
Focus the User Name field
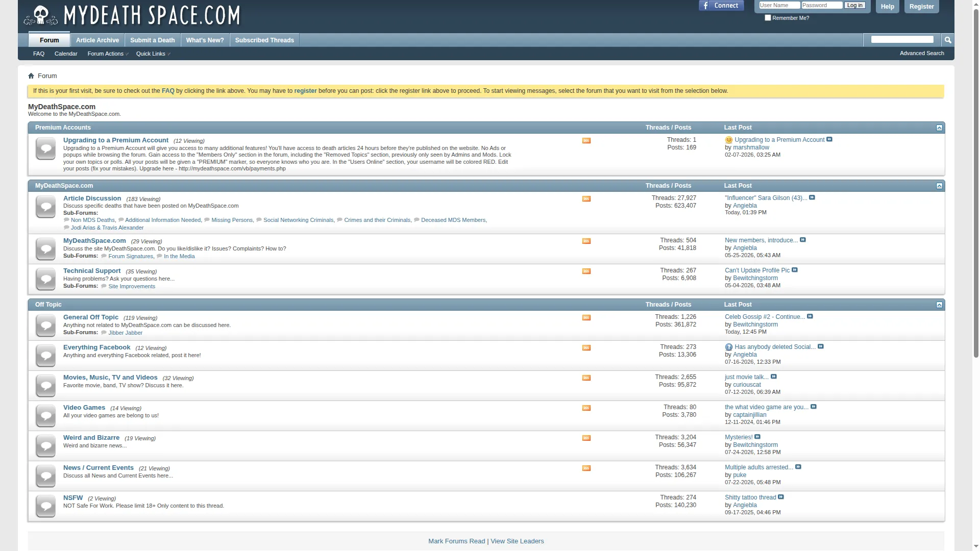click(x=779, y=6)
